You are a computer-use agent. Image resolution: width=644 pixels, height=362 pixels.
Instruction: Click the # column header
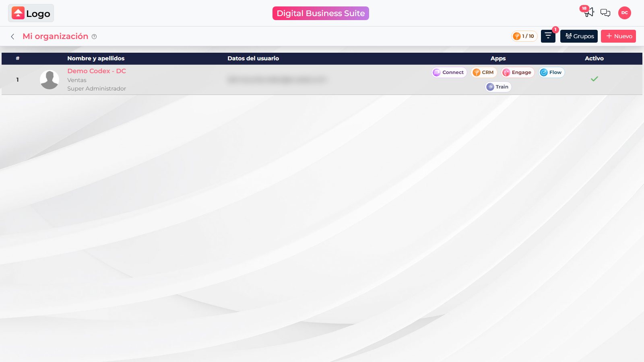[x=18, y=58]
